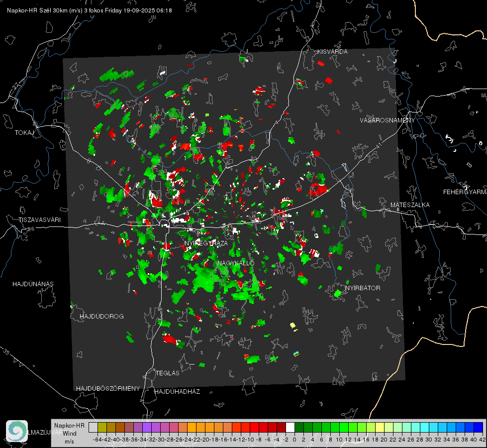Select the HAJDÚDOROG map label

pyautogui.click(x=101, y=316)
